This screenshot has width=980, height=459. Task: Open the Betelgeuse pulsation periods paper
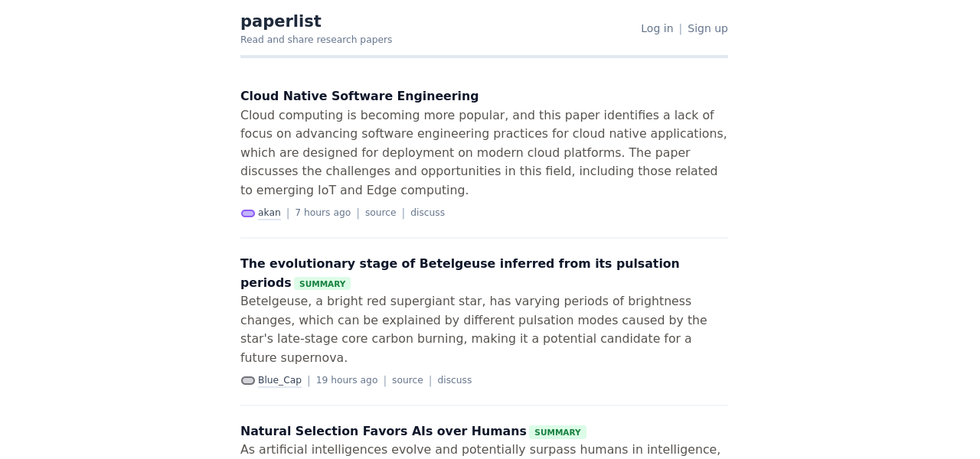(459, 264)
